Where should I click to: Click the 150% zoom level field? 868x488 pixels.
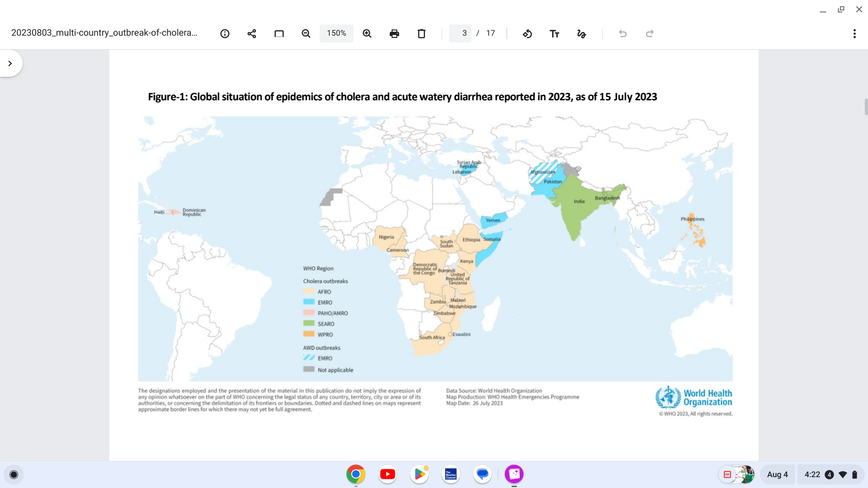[336, 33]
